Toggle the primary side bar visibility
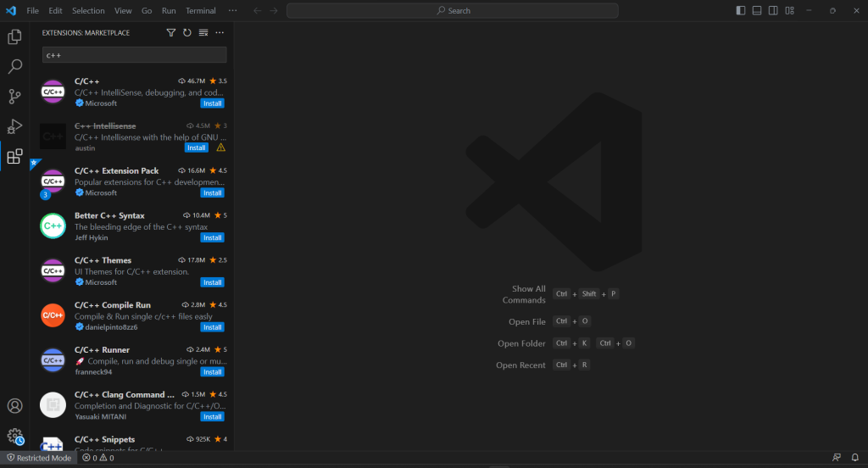 (x=741, y=10)
